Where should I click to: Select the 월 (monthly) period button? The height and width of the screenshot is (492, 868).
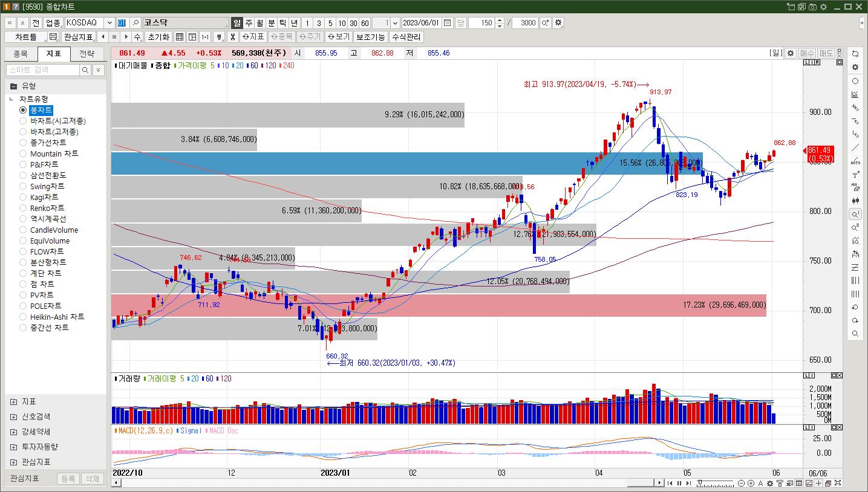(x=260, y=23)
